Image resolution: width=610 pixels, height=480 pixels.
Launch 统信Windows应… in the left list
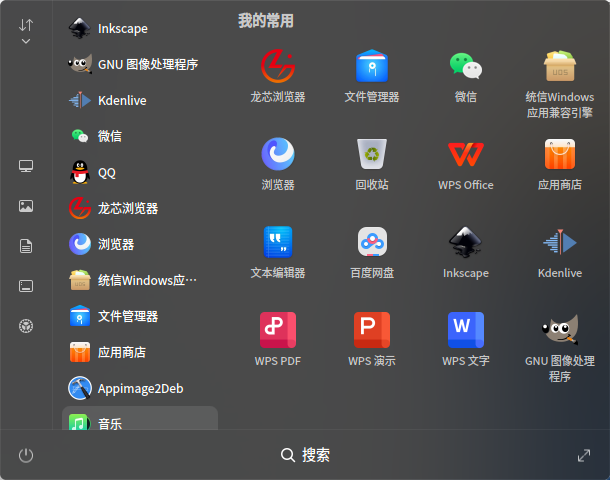[140, 280]
